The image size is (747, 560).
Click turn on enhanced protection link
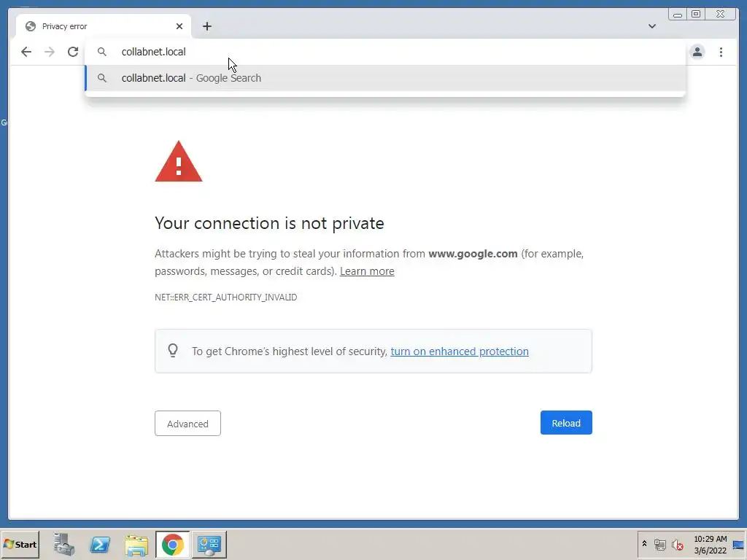(460, 351)
